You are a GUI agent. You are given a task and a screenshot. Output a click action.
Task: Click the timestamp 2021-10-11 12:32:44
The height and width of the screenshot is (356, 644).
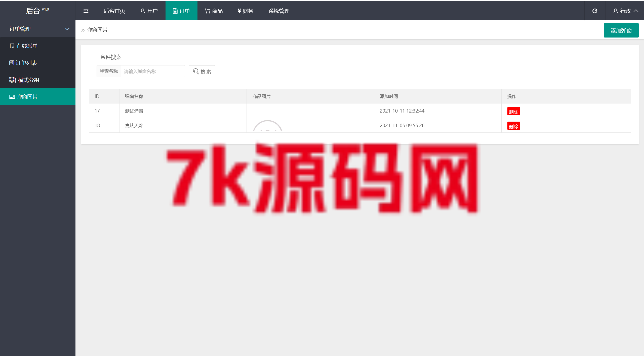tap(402, 111)
